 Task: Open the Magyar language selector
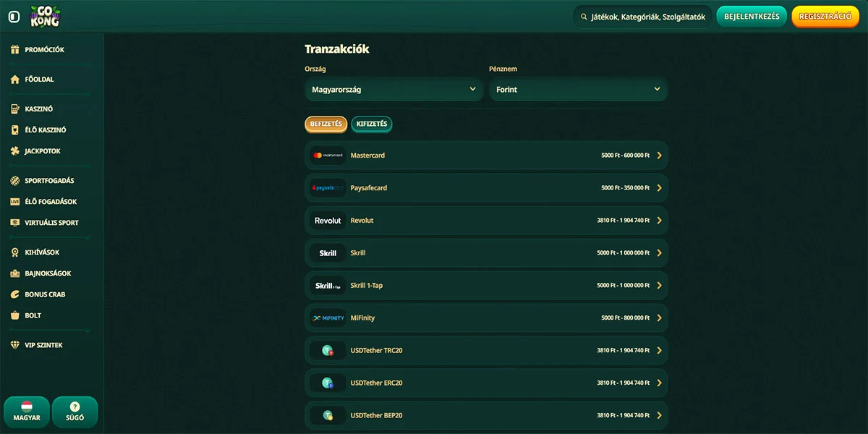pos(27,412)
